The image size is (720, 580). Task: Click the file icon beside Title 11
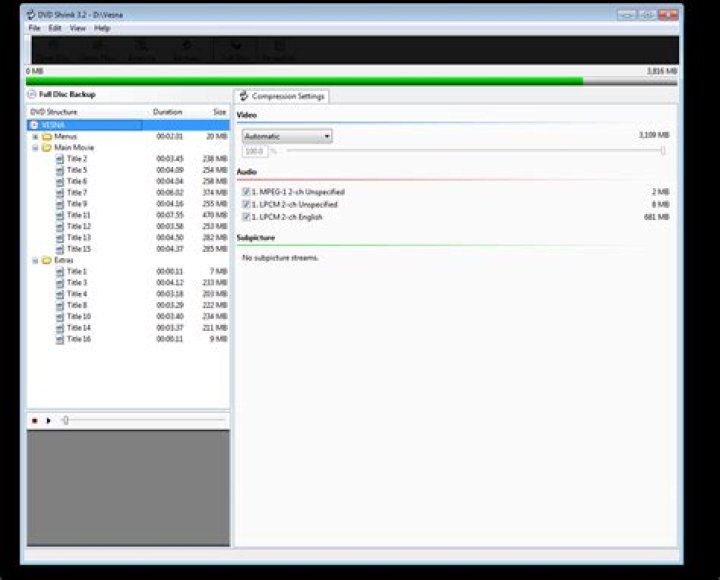click(60, 215)
